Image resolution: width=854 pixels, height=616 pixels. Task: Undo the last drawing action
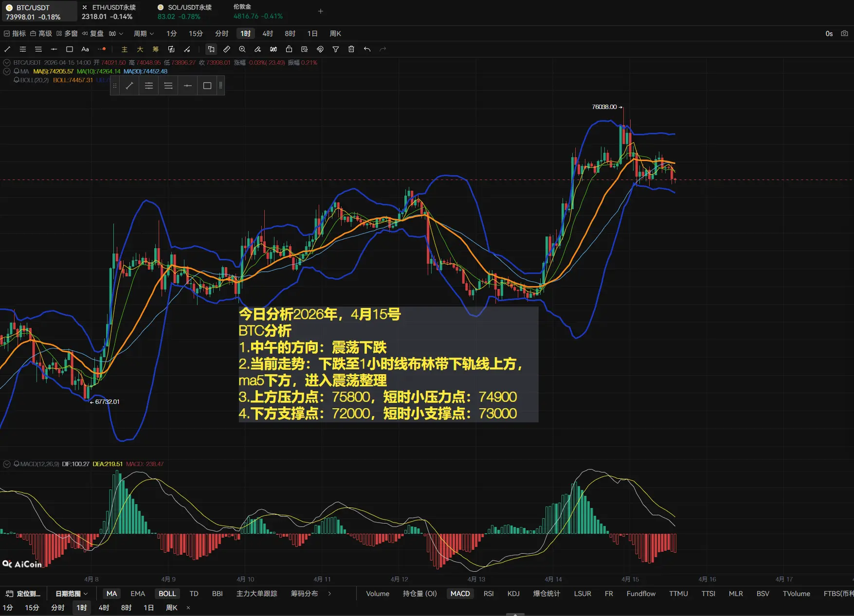tap(367, 49)
